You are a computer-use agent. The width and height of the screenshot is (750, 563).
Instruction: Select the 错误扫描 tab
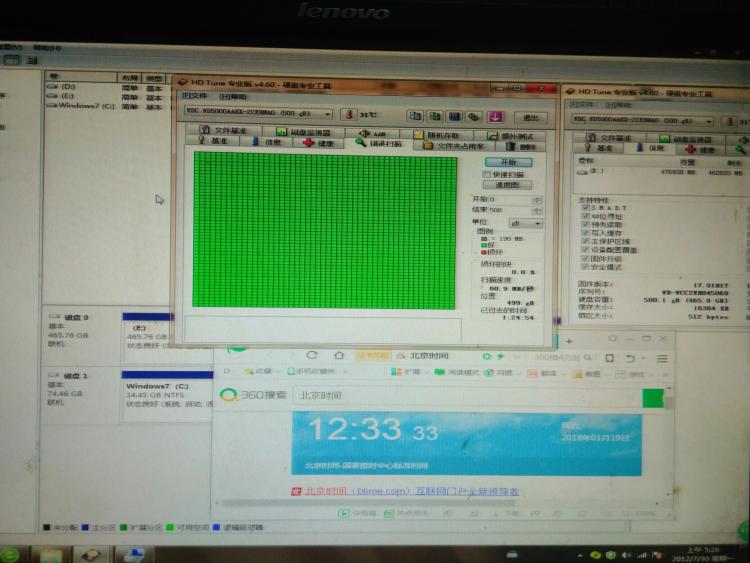coord(379,143)
